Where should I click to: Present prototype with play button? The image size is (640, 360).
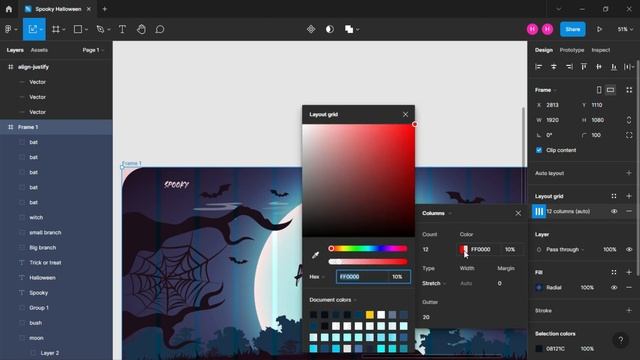(599, 29)
